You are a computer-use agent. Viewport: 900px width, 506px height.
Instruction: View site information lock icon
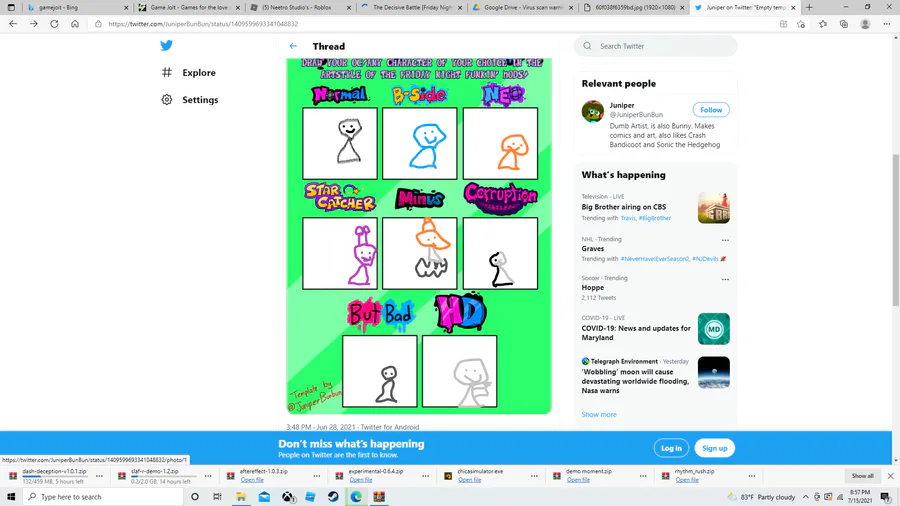point(98,24)
